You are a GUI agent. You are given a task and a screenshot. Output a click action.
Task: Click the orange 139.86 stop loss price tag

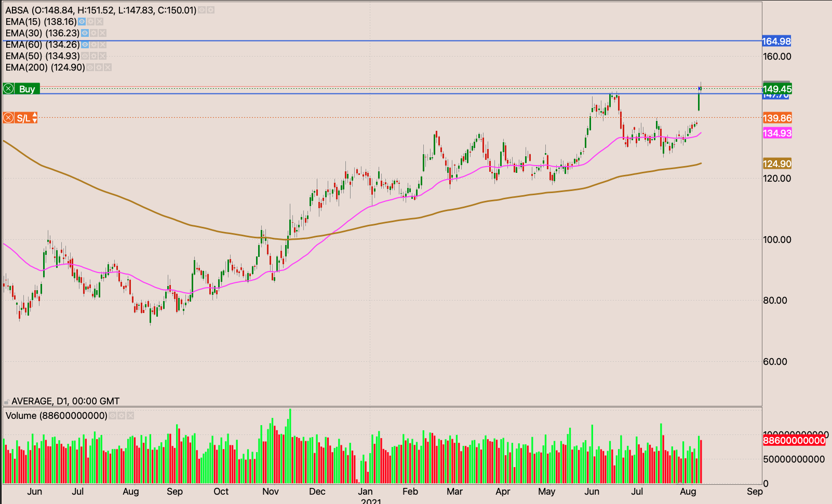[777, 118]
